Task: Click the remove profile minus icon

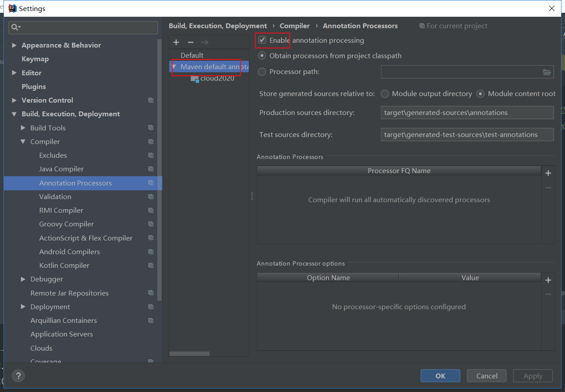Action: [x=190, y=42]
